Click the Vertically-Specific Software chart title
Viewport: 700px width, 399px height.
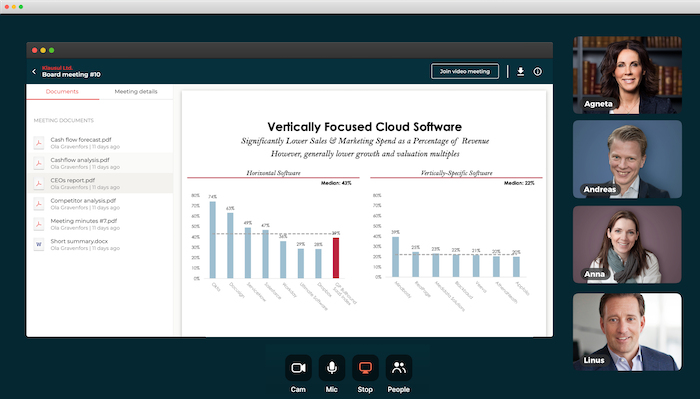point(457,173)
